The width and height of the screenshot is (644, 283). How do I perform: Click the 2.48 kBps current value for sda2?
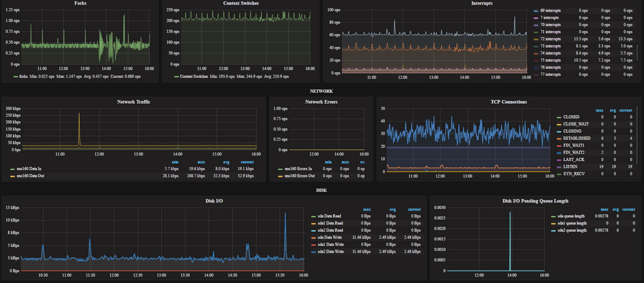[412, 252]
